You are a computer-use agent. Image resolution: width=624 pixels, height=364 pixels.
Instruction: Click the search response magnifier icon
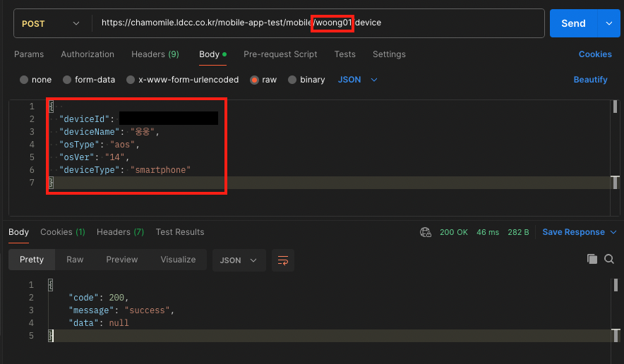point(609,260)
